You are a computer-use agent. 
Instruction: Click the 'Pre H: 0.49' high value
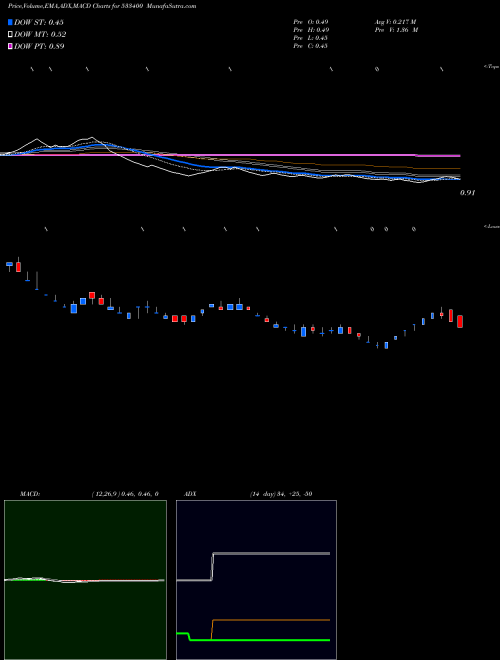point(311,30)
